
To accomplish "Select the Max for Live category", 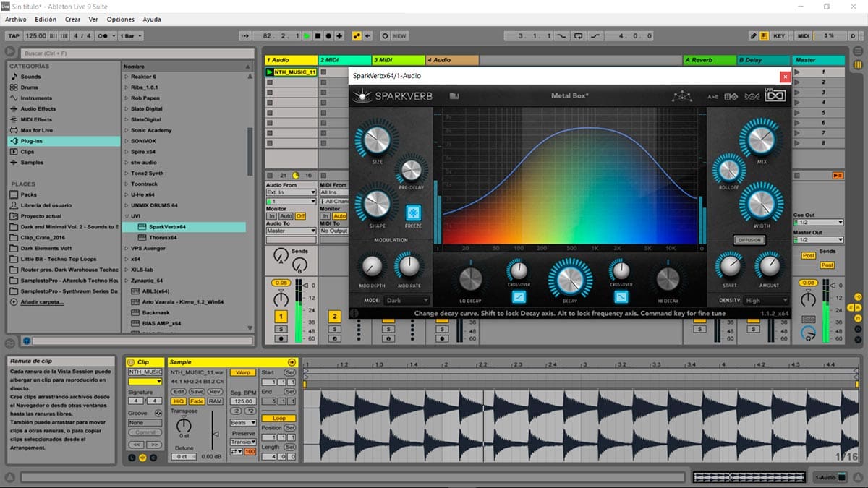I will click(x=37, y=131).
